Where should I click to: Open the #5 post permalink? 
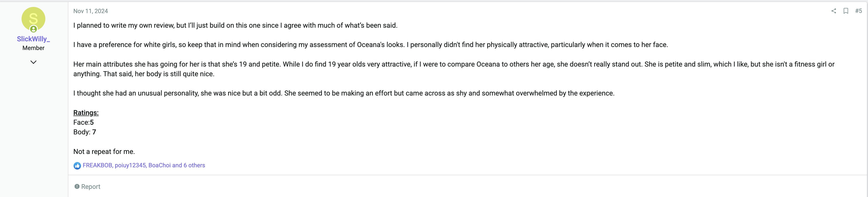coord(858,11)
